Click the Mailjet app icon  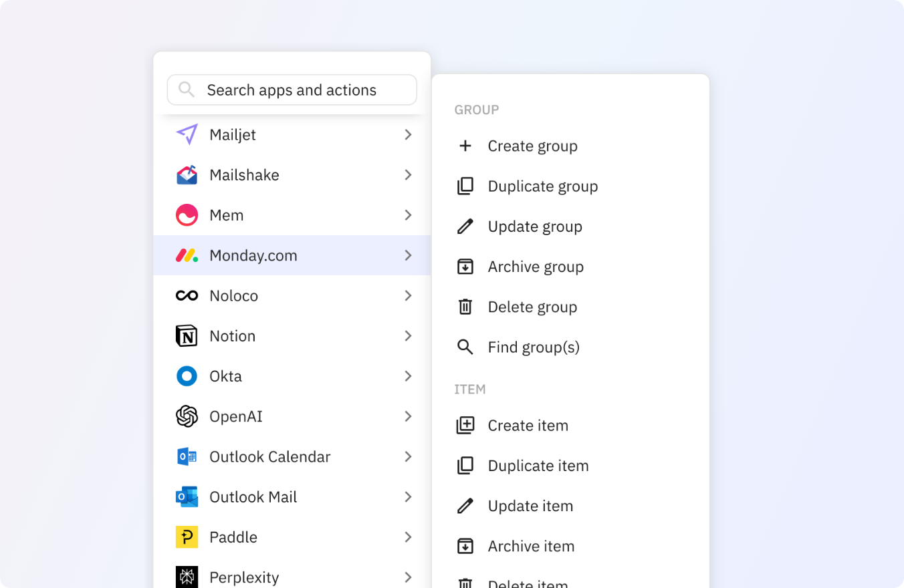tap(187, 134)
